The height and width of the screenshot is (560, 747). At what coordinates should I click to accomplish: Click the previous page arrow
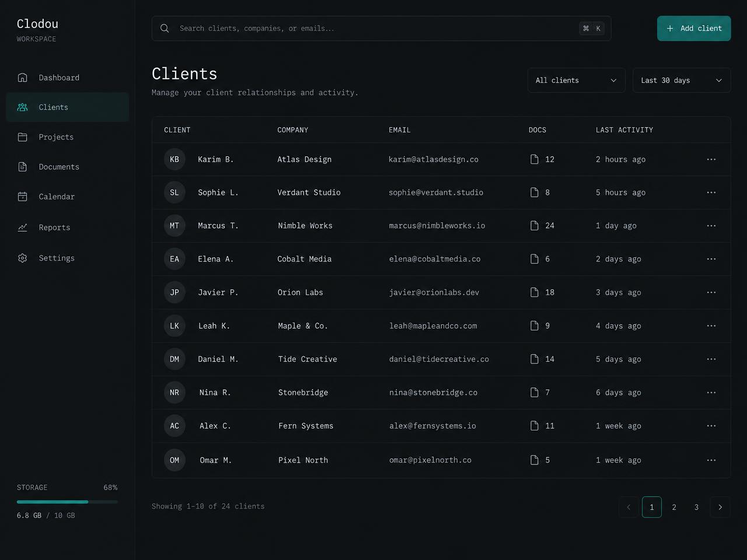click(629, 507)
